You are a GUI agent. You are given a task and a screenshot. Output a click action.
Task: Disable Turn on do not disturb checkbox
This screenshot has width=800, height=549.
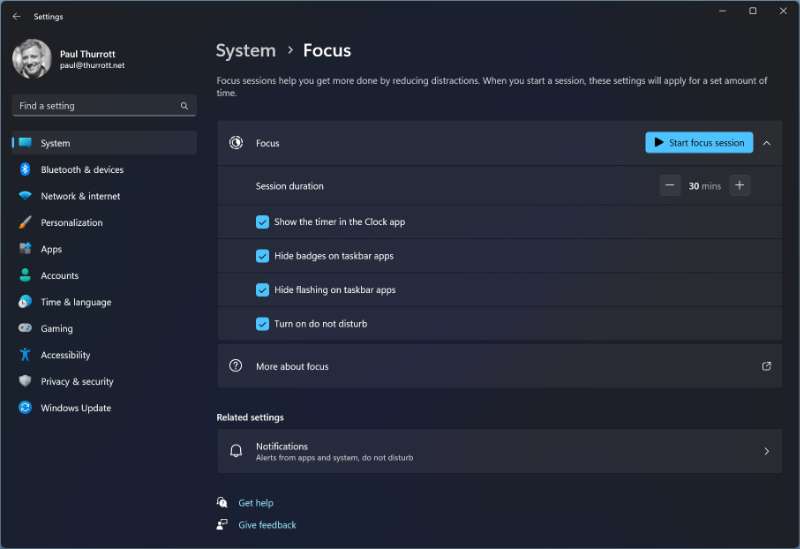point(262,324)
